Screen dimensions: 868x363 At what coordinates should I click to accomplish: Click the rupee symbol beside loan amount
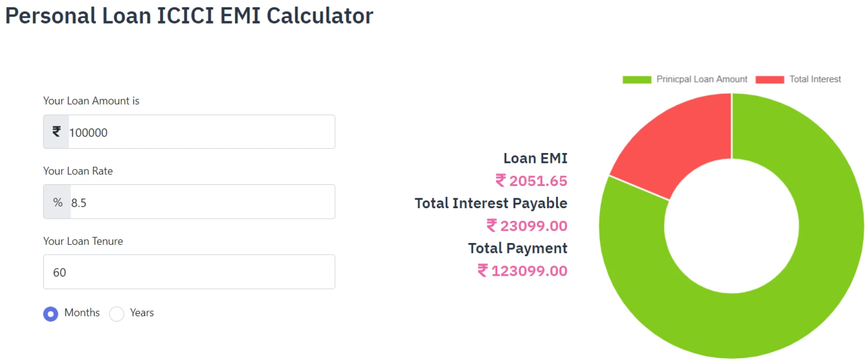click(56, 132)
